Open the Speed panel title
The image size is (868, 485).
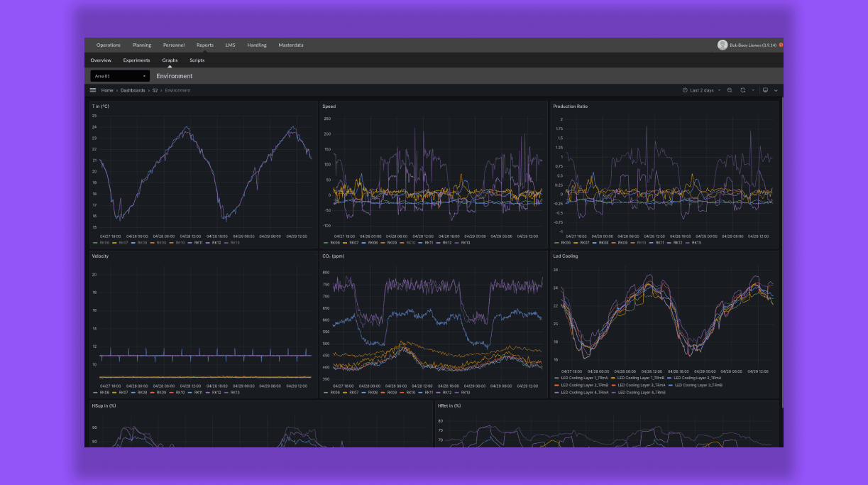click(329, 107)
